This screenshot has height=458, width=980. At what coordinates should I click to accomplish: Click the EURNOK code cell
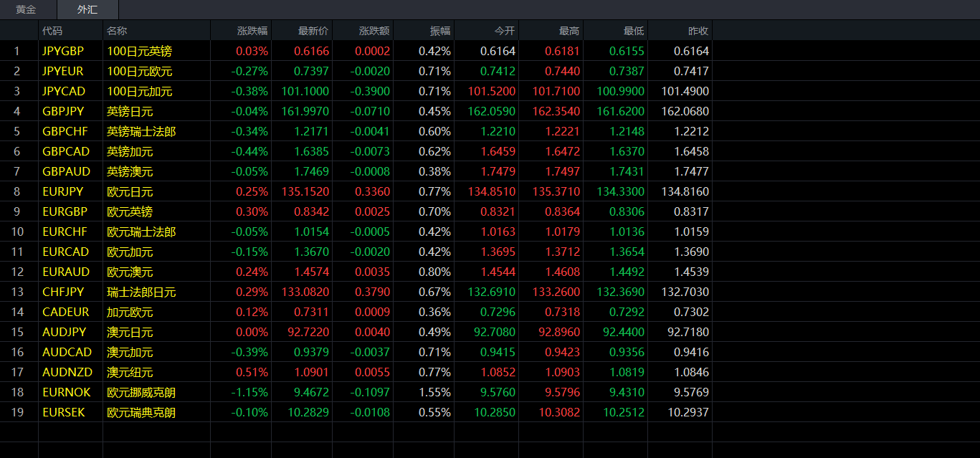pyautogui.click(x=66, y=392)
